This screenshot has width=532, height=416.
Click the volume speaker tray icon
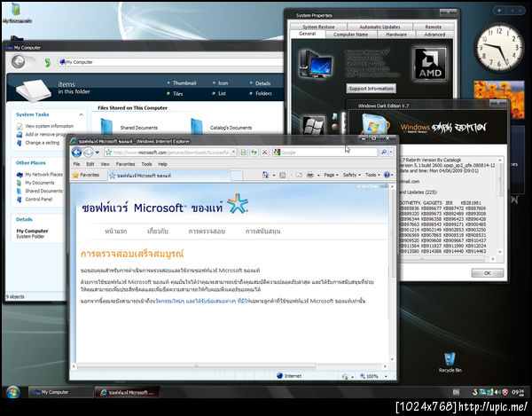(x=497, y=393)
